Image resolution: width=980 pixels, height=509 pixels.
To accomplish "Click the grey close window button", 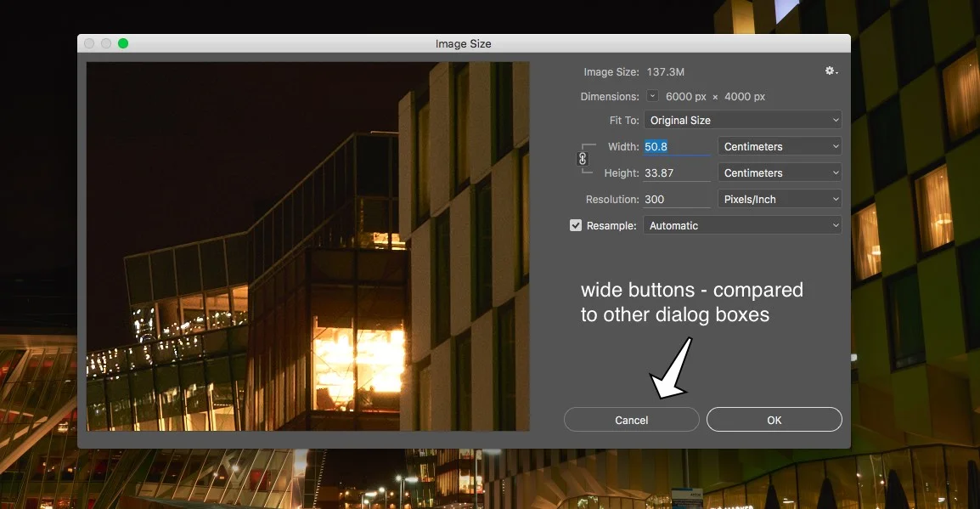I will [x=89, y=43].
